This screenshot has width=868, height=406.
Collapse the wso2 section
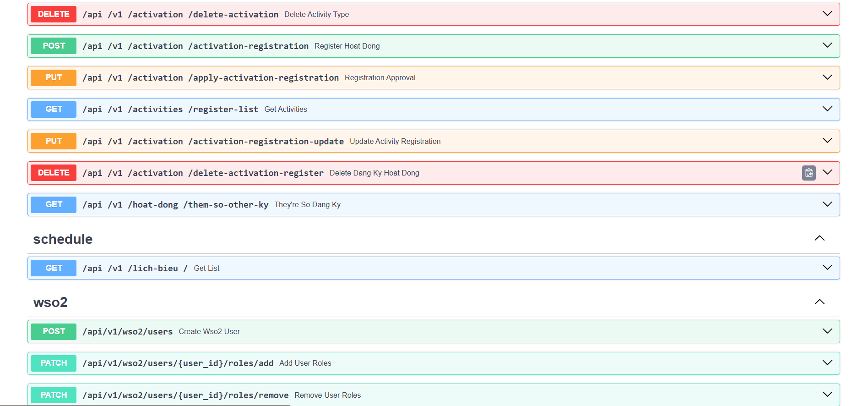[x=819, y=302]
